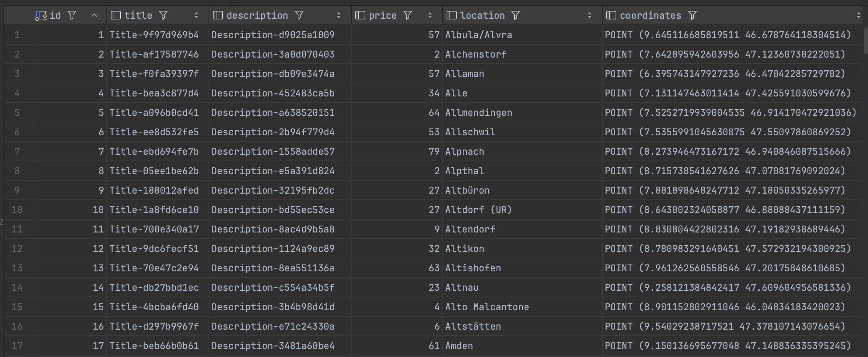Open the description column filter
This screenshot has width=868, height=357.
[299, 15]
